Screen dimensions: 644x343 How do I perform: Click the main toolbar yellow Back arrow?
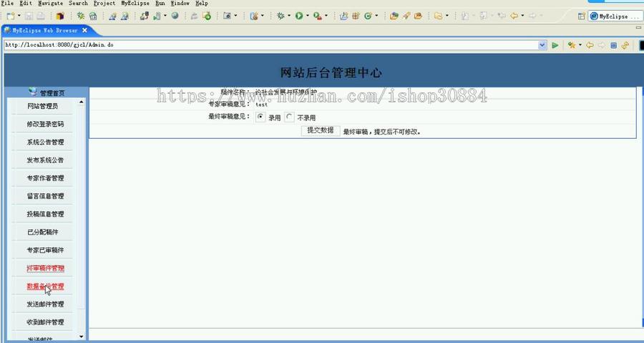pyautogui.click(x=514, y=16)
